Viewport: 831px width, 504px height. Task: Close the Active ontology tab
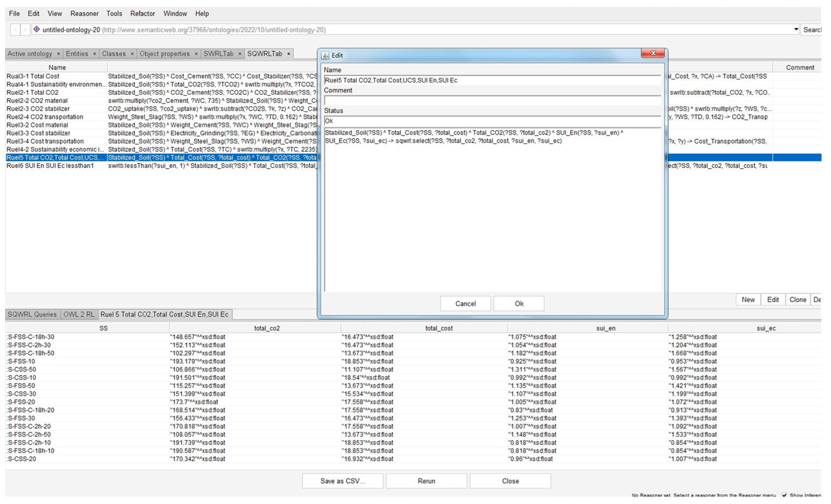click(58, 54)
